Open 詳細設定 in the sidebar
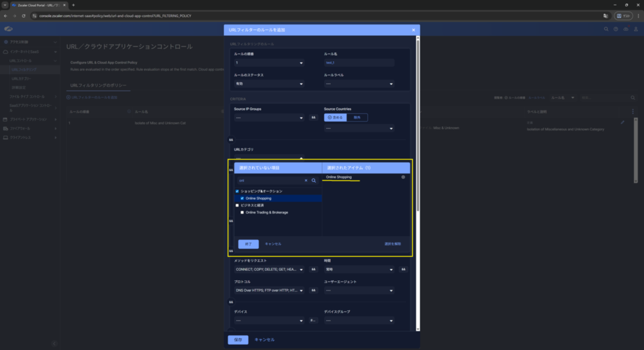The width and height of the screenshot is (644, 350). point(18,87)
